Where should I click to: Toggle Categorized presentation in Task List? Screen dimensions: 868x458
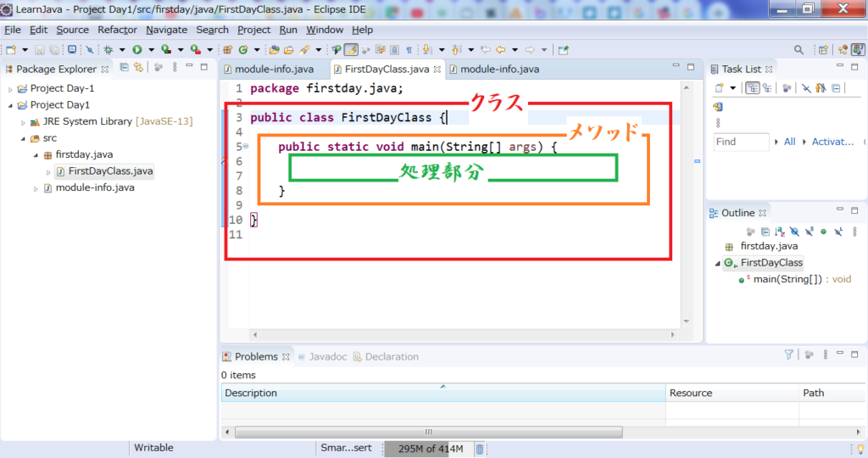click(753, 88)
